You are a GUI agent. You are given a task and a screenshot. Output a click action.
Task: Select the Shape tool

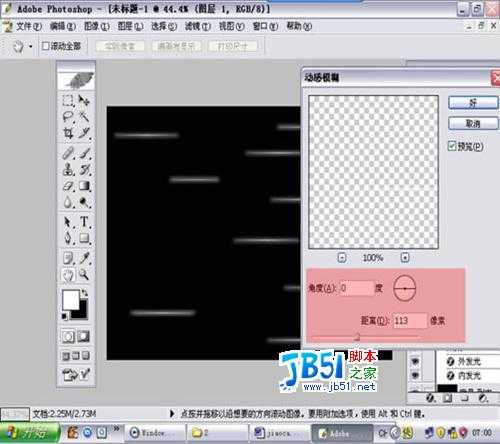click(x=84, y=238)
